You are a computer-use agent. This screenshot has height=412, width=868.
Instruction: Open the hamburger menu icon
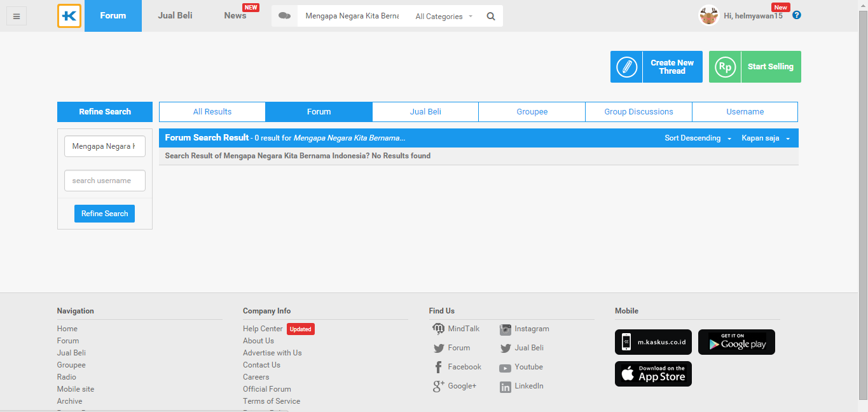pos(16,17)
